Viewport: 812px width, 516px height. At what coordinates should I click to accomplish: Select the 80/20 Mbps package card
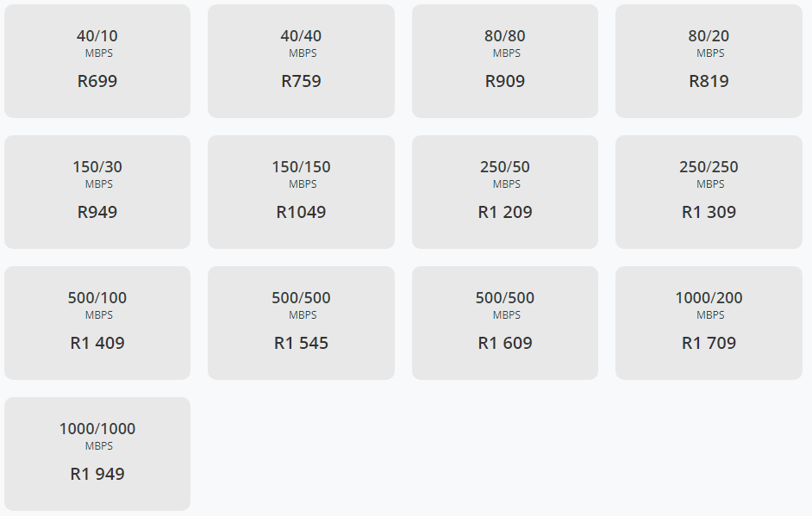pos(709,60)
